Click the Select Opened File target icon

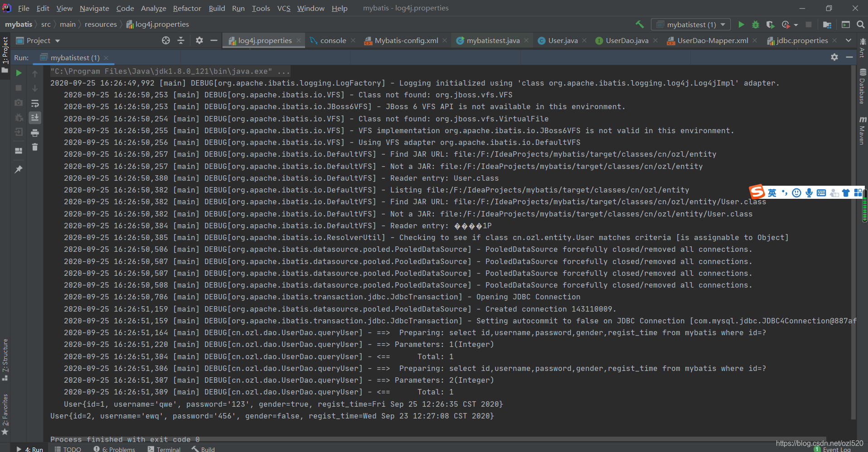pyautogui.click(x=166, y=40)
